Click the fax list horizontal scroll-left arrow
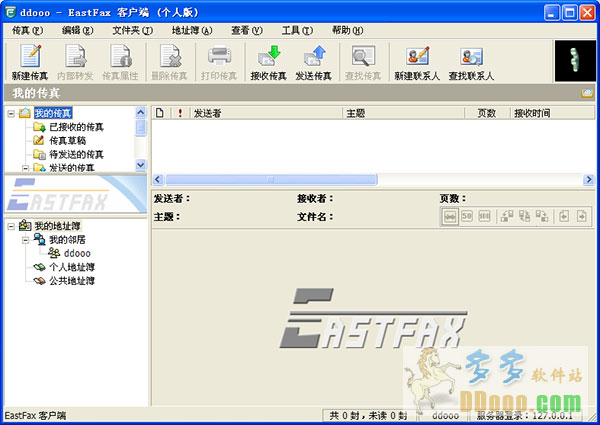 coord(158,179)
